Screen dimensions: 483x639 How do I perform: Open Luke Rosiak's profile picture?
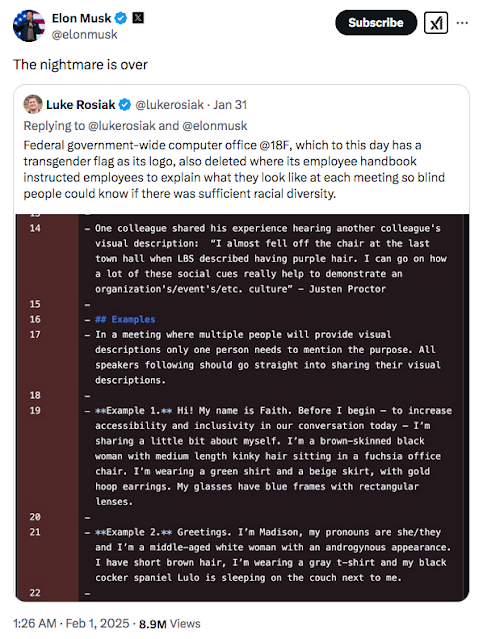tap(33, 104)
